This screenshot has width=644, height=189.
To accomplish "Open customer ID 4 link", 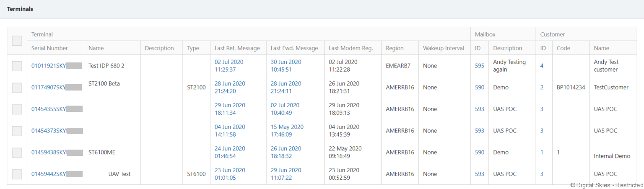I will tap(542, 66).
